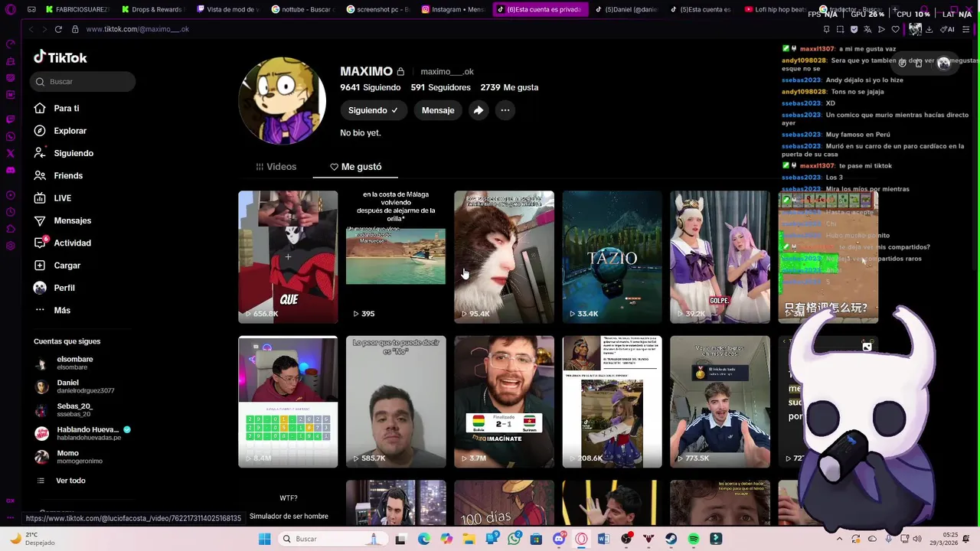Open the video with 208.6K views
This screenshot has height=551, width=980.
click(612, 402)
